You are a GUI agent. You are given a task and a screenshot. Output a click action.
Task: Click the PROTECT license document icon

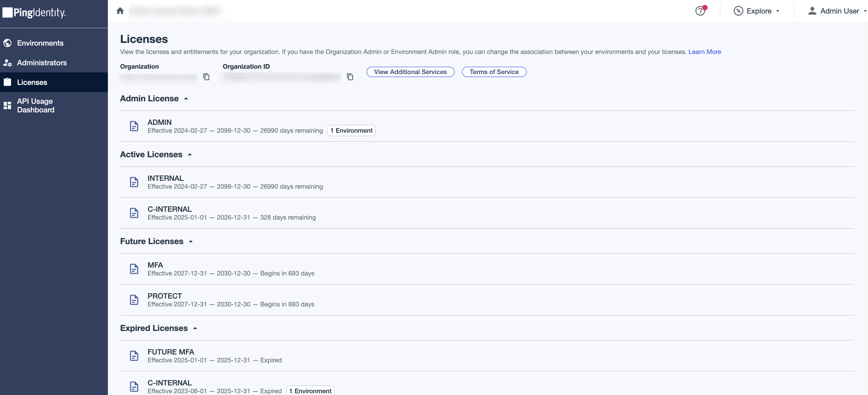[134, 300]
